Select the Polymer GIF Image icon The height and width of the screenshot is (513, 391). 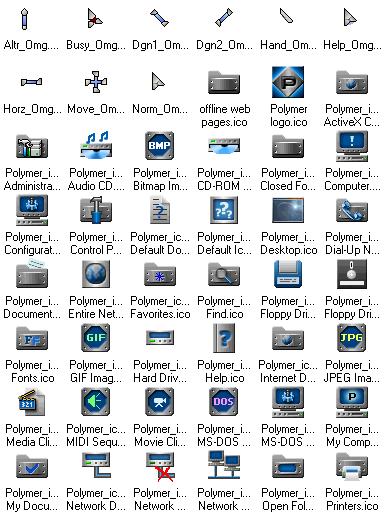[96, 338]
